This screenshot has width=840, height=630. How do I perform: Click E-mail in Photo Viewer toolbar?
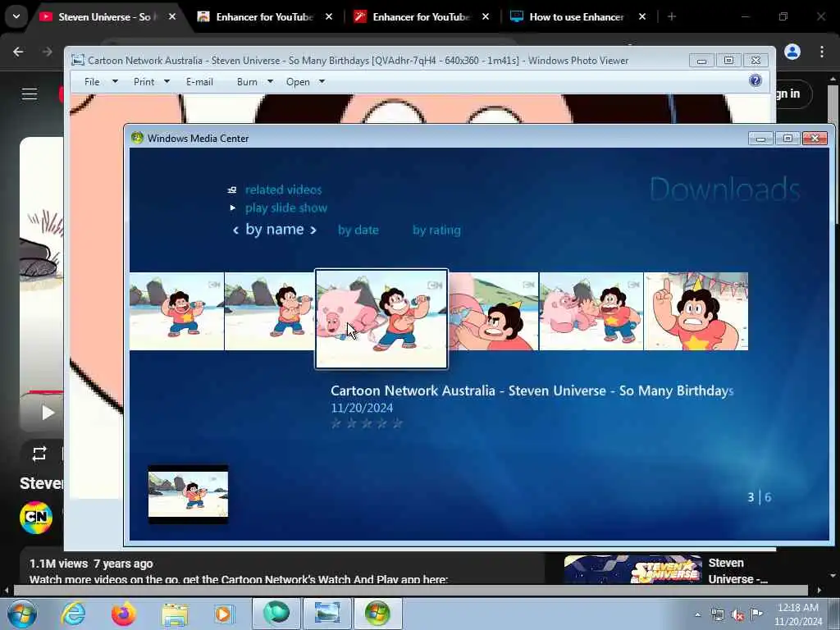pos(199,82)
